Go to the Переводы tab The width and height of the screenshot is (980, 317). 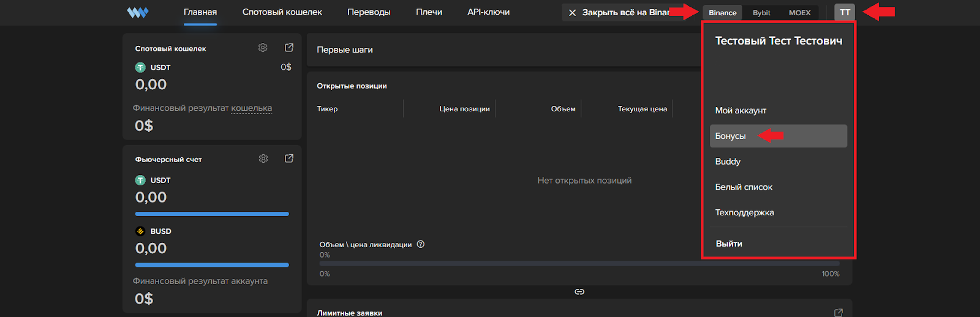[369, 12]
